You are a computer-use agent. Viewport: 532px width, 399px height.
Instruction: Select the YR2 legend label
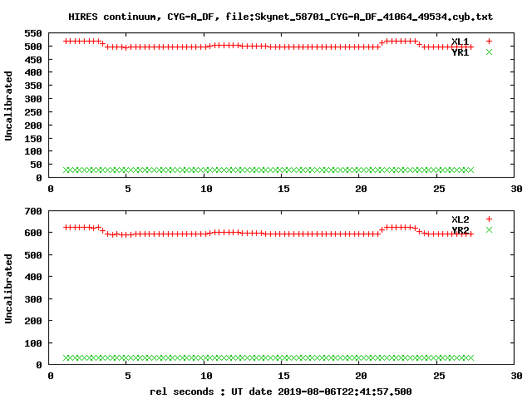point(460,230)
